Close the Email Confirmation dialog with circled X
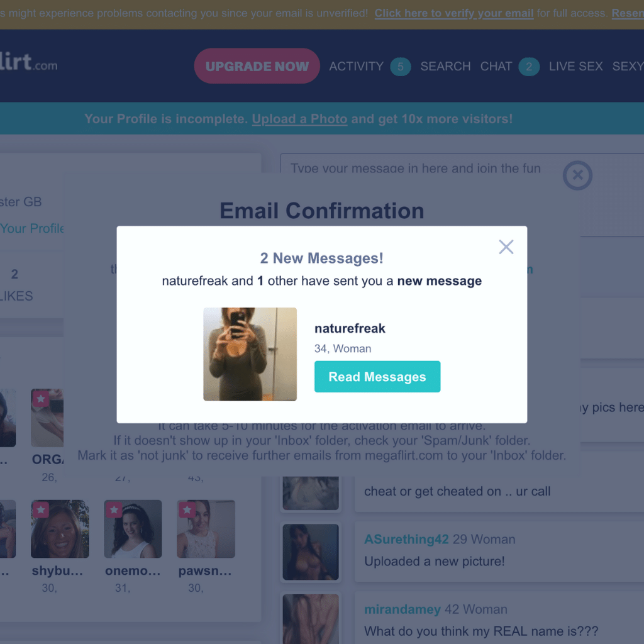This screenshot has width=644, height=644. (x=577, y=175)
